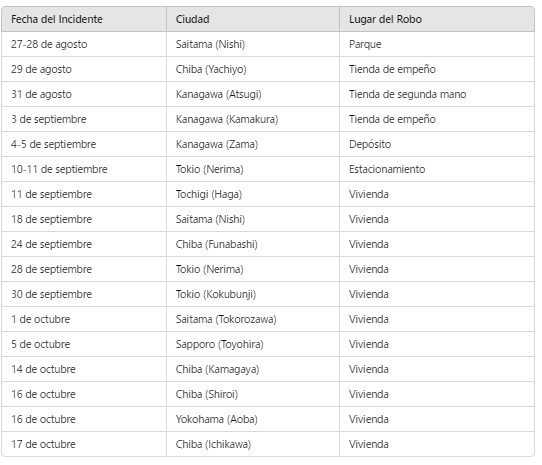Select the 18 de septiembre date cell

point(84,219)
